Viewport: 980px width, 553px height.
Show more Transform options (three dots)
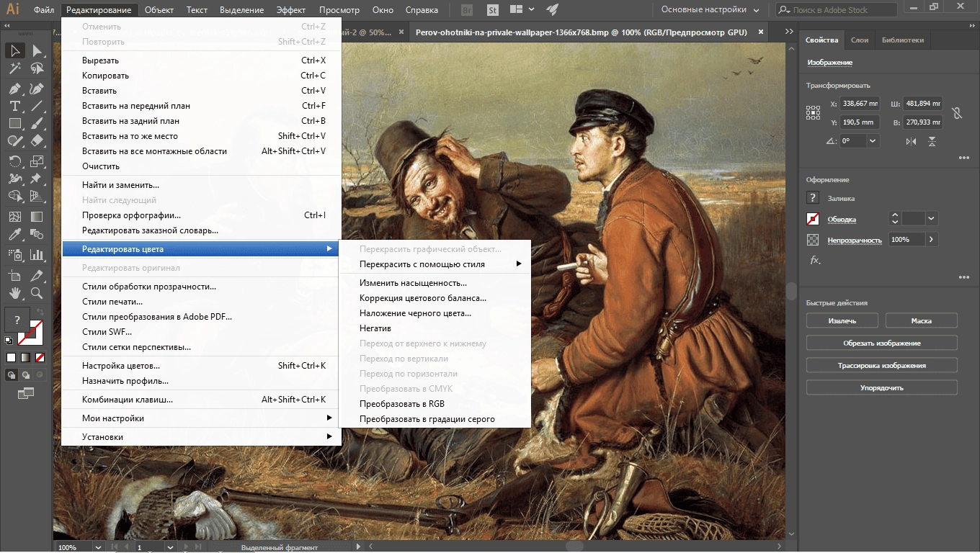tap(963, 158)
